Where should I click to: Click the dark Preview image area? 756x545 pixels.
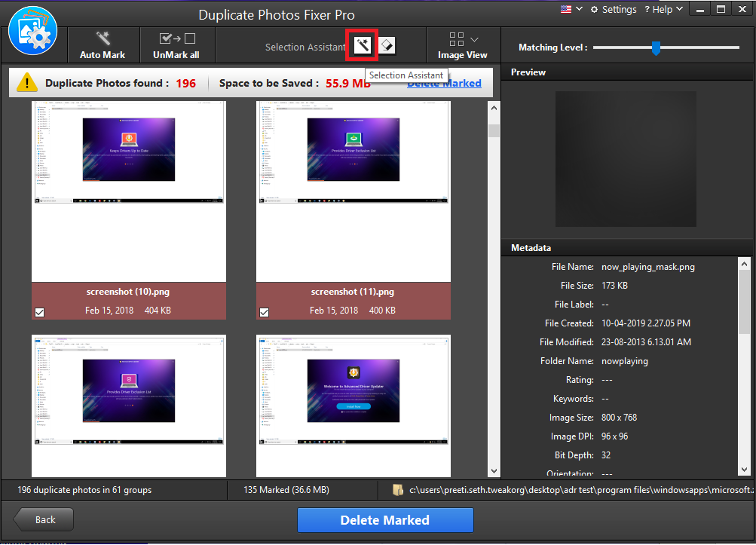tap(626, 159)
